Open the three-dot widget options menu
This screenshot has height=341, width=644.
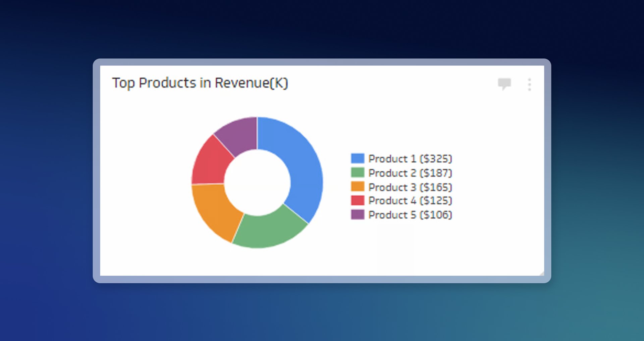click(x=529, y=84)
